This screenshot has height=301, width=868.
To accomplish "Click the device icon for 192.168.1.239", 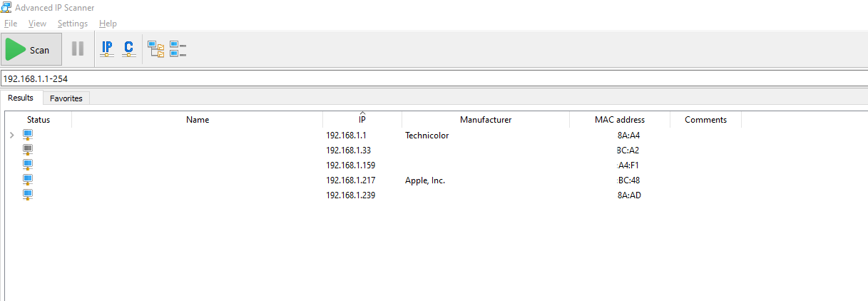I will pyautogui.click(x=28, y=195).
